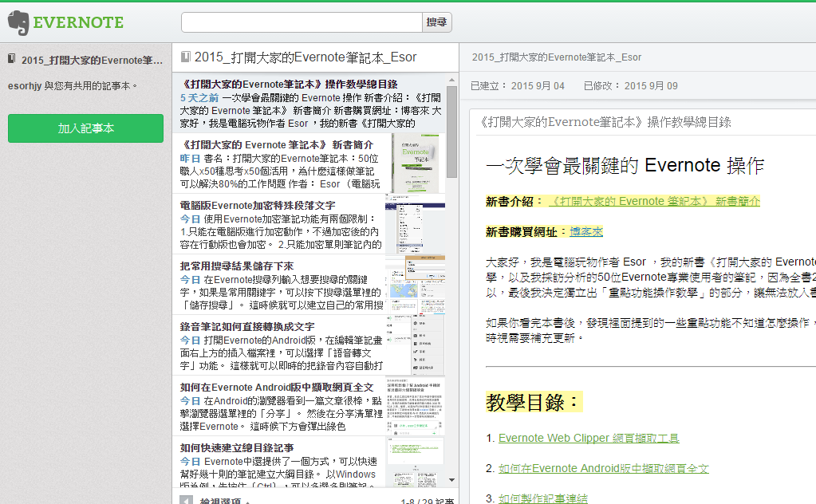
Task: Click thumbnail of the 錄音筆記 note
Action: (416, 345)
